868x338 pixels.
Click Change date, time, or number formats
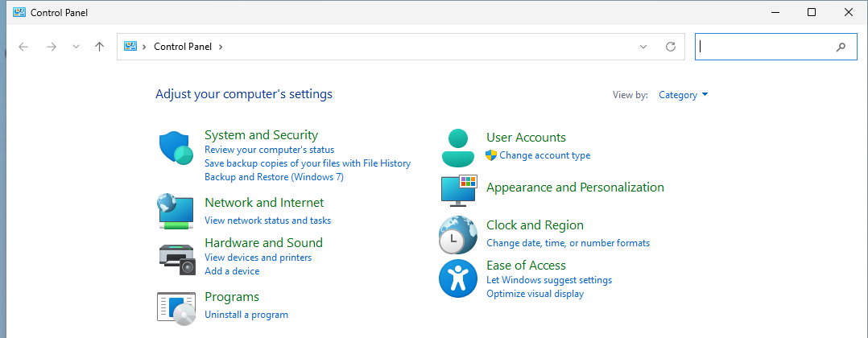pyautogui.click(x=568, y=243)
